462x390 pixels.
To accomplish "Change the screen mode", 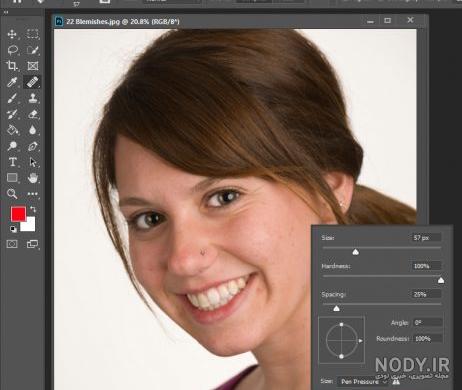I will 32,244.
